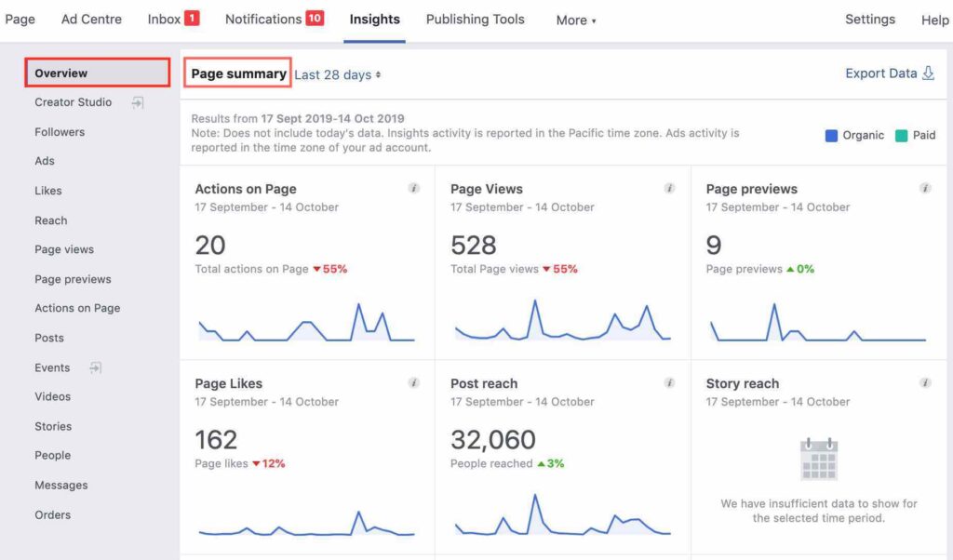Open Ads in the sidebar
Image resolution: width=953 pixels, height=560 pixels.
click(45, 161)
